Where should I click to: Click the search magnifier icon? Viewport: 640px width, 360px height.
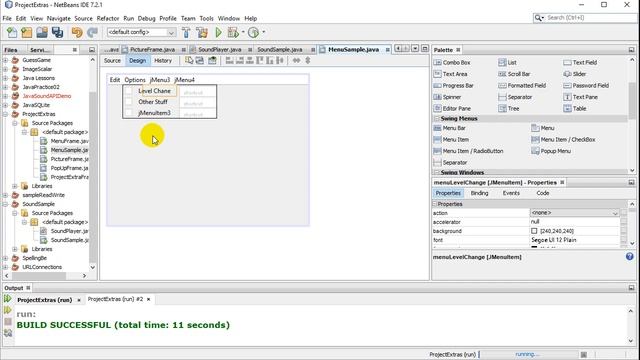[x=539, y=18]
